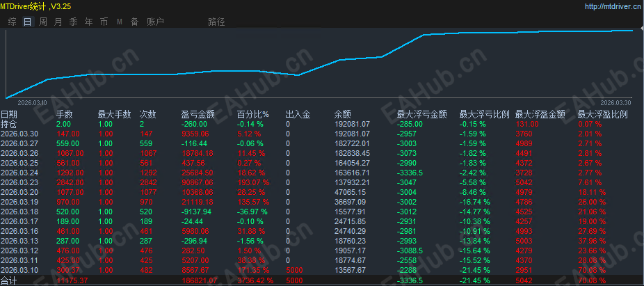Viewport: 644px width, 286px height.
Task: Click chart end date label 2026.03.30
Action: (x=615, y=102)
